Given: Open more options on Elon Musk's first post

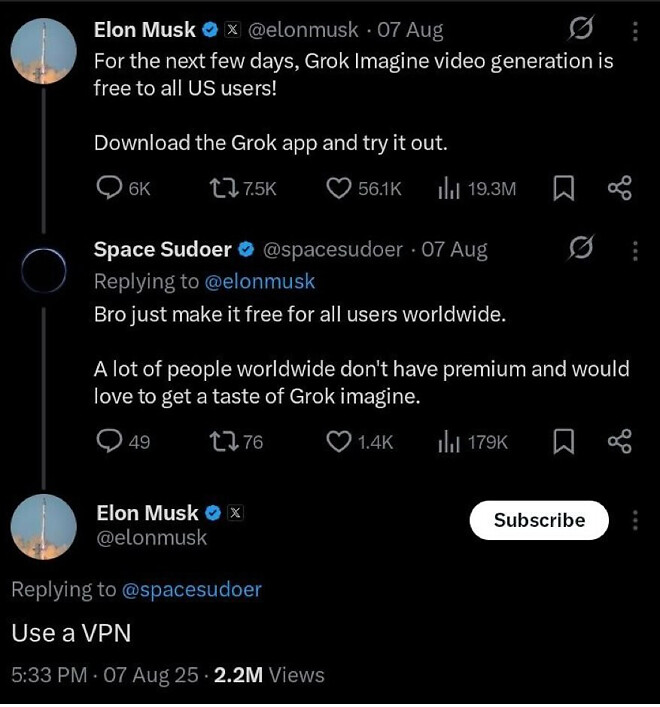Looking at the screenshot, I should pos(635,31).
